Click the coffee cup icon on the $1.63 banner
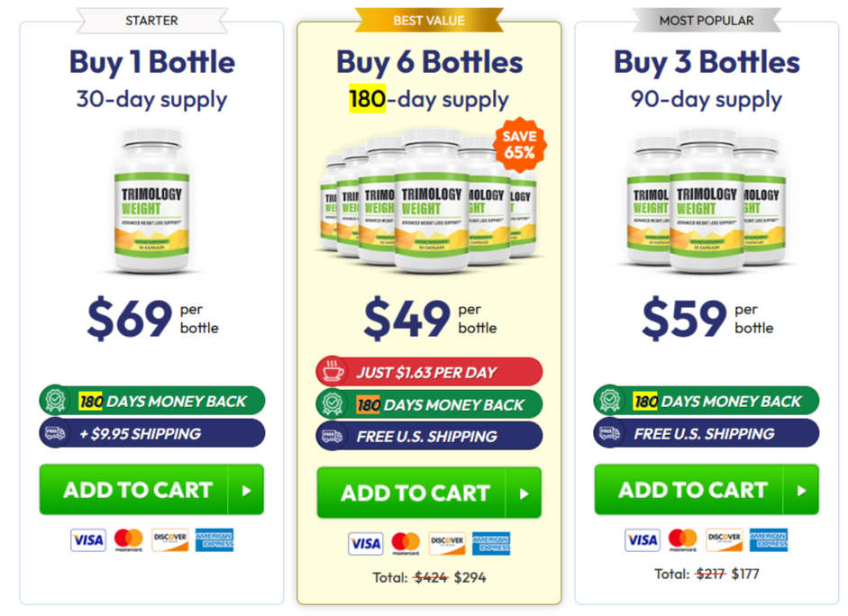Image resolution: width=848 pixels, height=616 pixels. [333, 371]
